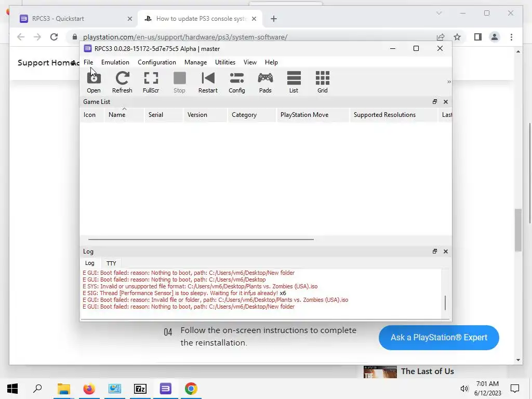Click The Last of Us link
This screenshot has height=399, width=532.
click(428, 371)
